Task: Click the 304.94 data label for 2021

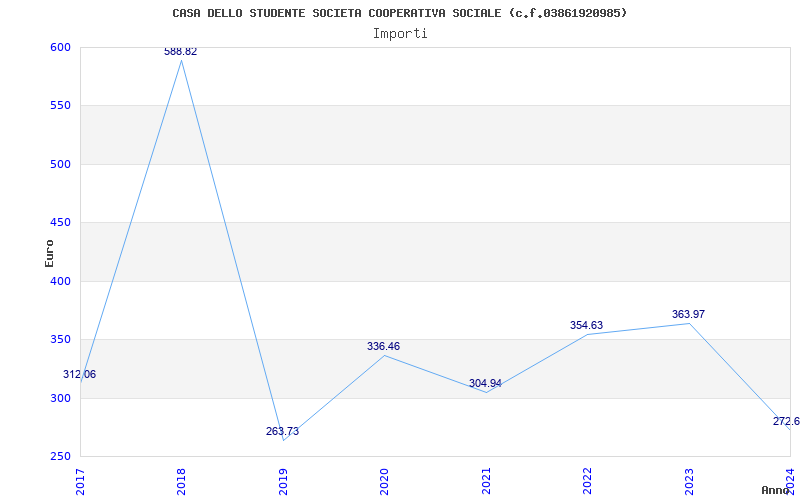Action: tap(485, 384)
